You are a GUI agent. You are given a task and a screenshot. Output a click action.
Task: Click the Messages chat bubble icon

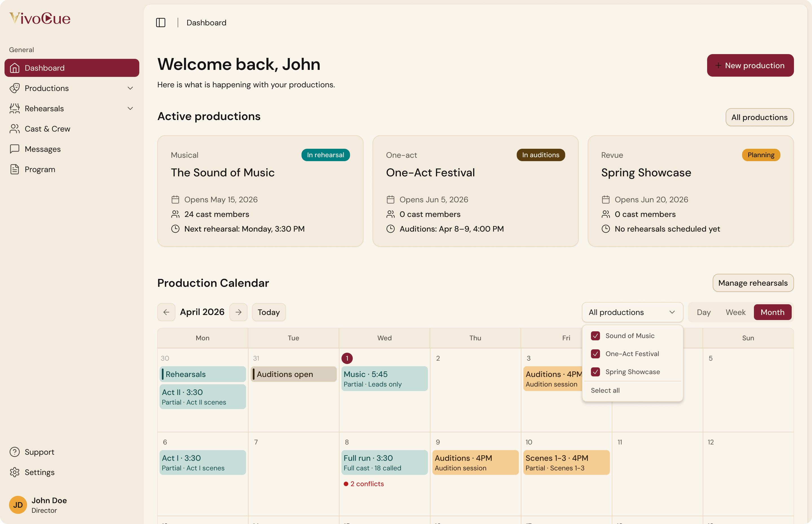tap(15, 149)
